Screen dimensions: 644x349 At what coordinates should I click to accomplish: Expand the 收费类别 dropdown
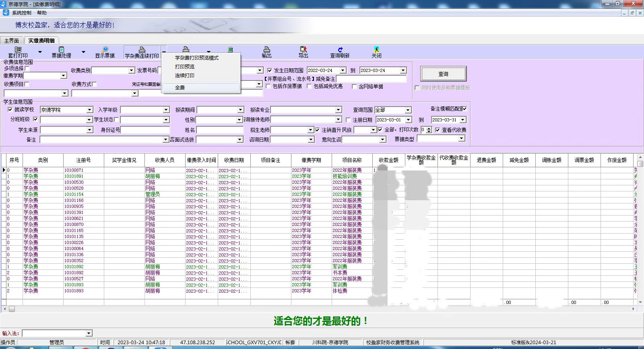(131, 70)
